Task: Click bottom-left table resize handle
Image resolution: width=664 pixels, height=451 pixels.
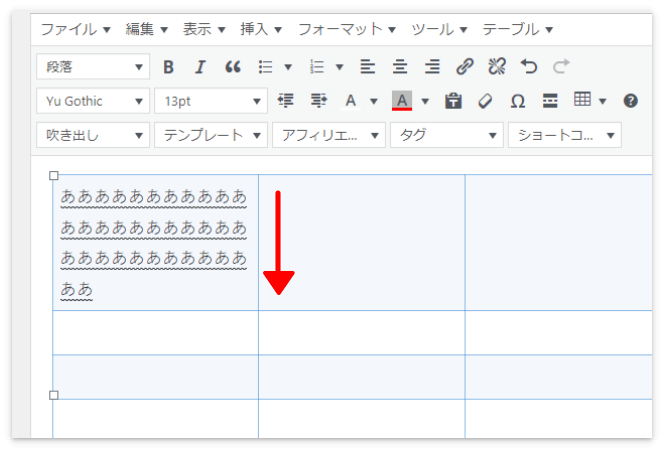Action: (x=54, y=395)
